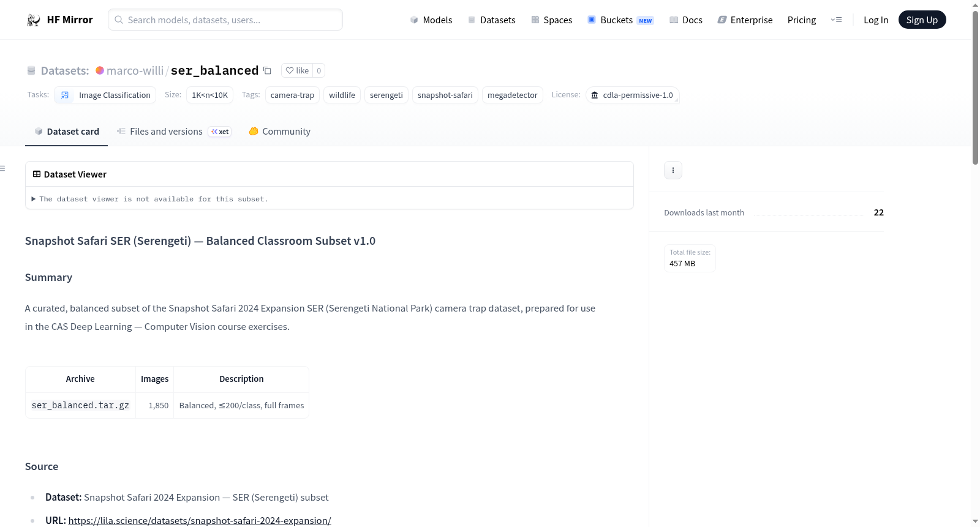Click the Datasets: breadcrumb label
Viewport: 980px width, 527px height.
pos(65,70)
